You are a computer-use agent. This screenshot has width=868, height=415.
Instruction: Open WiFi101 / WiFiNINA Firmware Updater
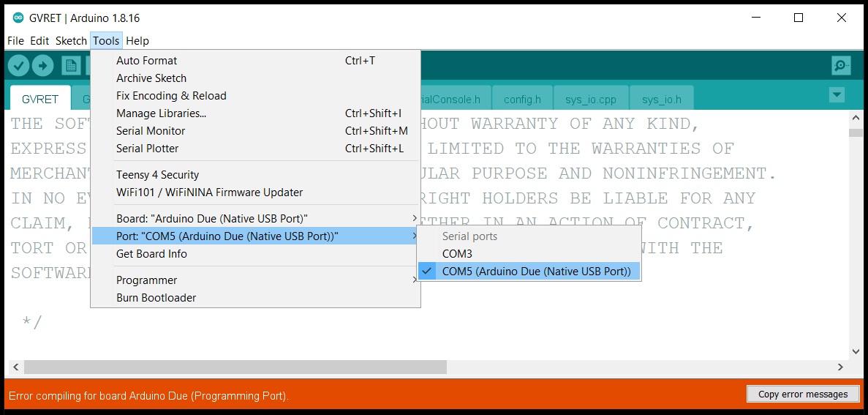255,192
